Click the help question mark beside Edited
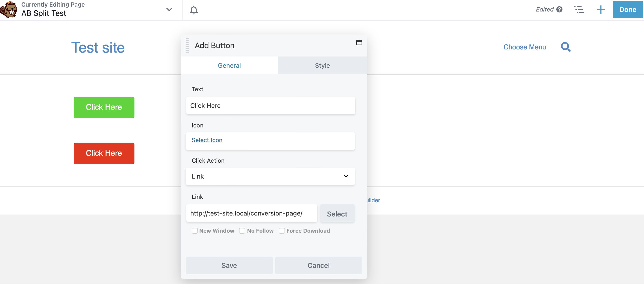The width and height of the screenshot is (644, 284). pos(560,10)
